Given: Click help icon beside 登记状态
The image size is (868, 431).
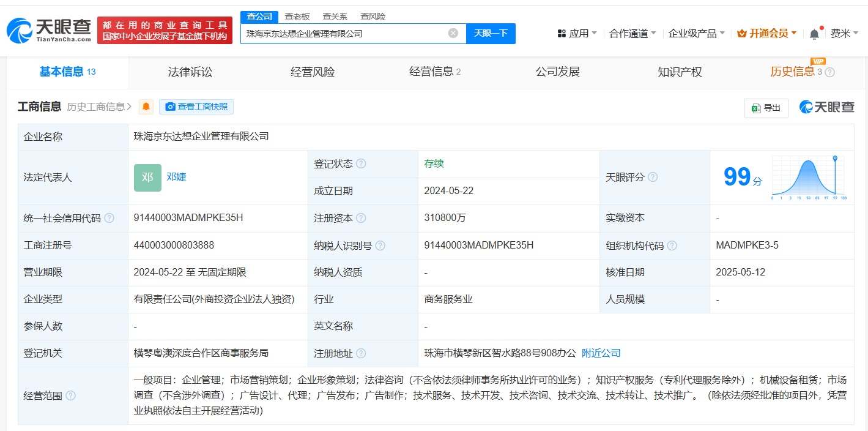Looking at the screenshot, I should (361, 164).
